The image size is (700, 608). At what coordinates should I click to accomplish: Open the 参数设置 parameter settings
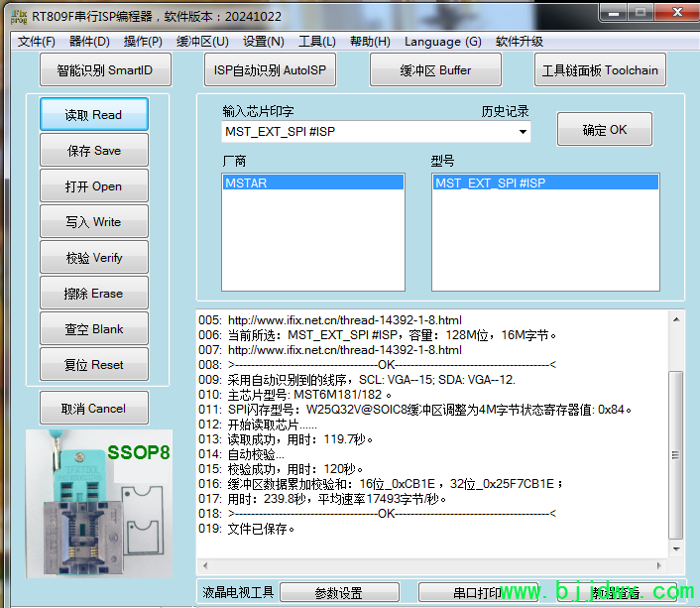338,593
